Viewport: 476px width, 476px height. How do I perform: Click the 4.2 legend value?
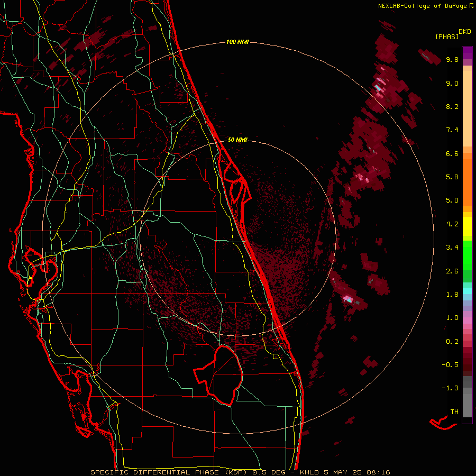click(x=452, y=224)
